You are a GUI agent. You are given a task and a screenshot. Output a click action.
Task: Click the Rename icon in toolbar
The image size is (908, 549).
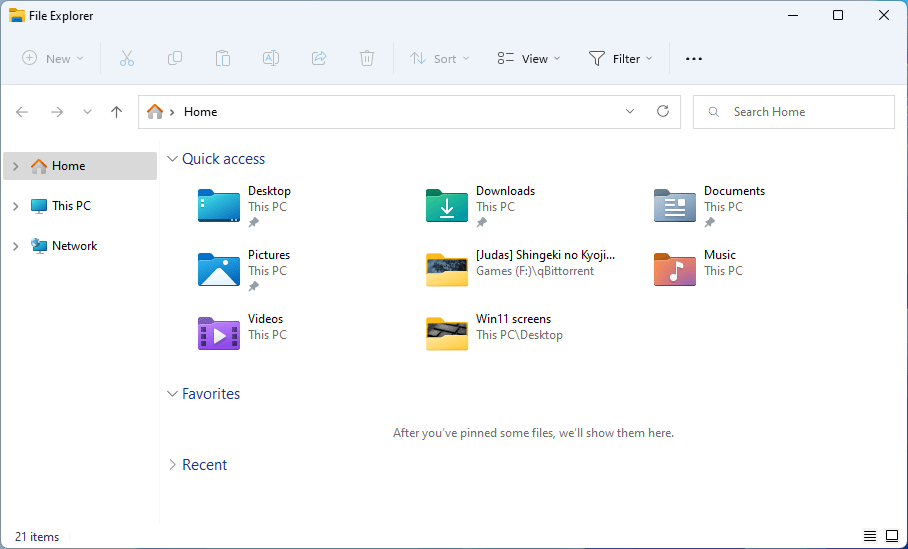(271, 58)
